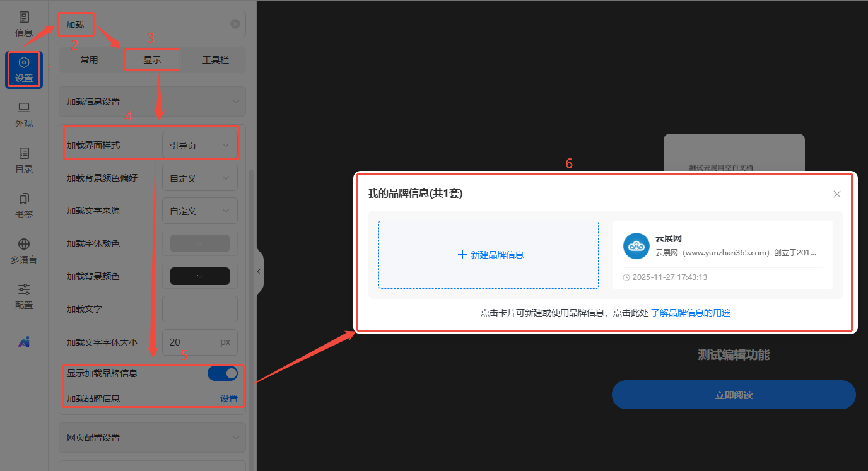Viewport: 868px width, 471px height.
Task: Open the 外观 appearance panel
Action: click(24, 115)
